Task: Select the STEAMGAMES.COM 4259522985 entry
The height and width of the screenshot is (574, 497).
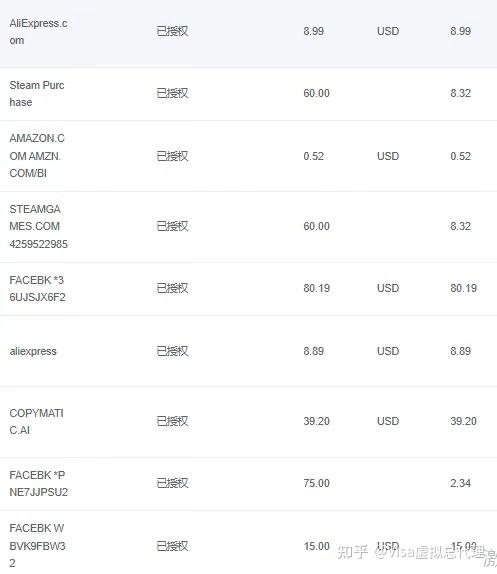Action: [248, 227]
